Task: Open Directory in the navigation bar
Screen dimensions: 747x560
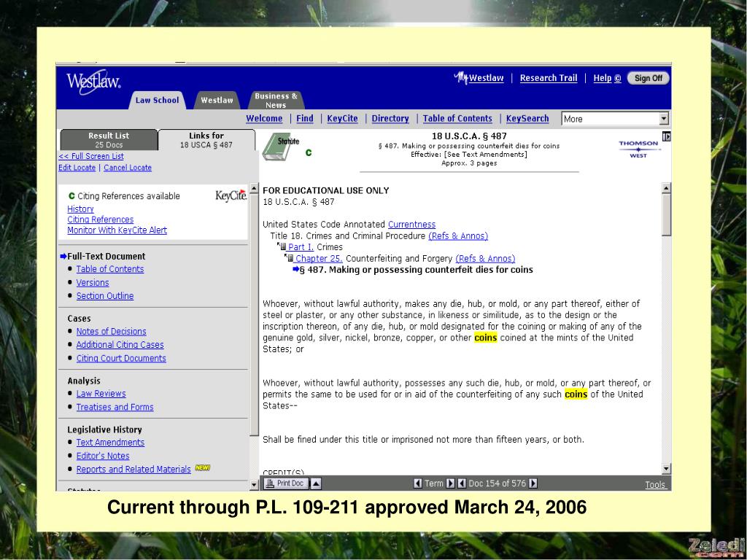Action: coord(390,119)
